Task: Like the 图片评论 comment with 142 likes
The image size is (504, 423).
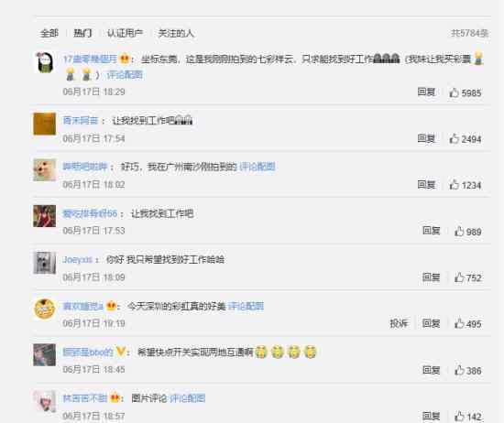Action: coord(468,417)
